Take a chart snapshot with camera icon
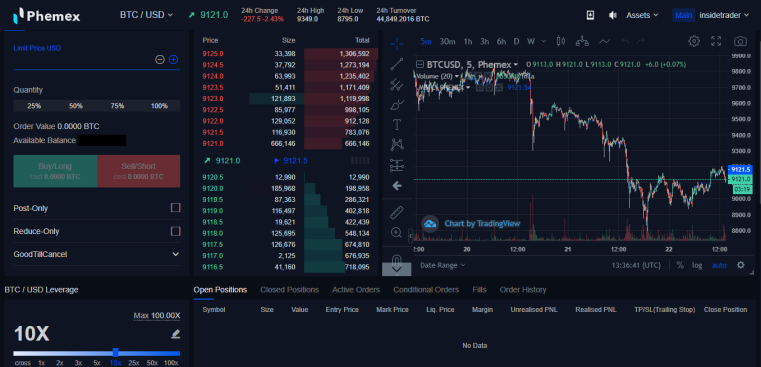 740,41
